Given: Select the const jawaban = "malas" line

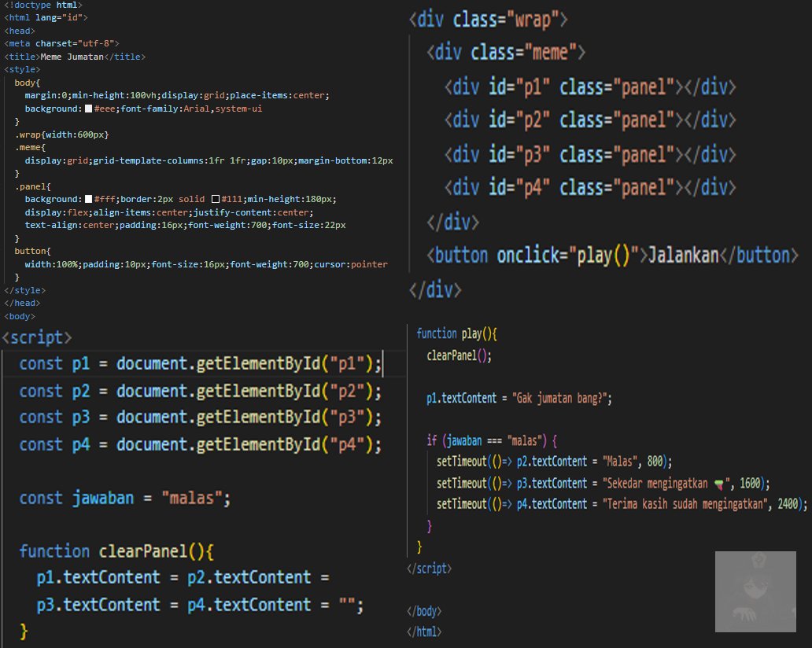Looking at the screenshot, I should 125,498.
